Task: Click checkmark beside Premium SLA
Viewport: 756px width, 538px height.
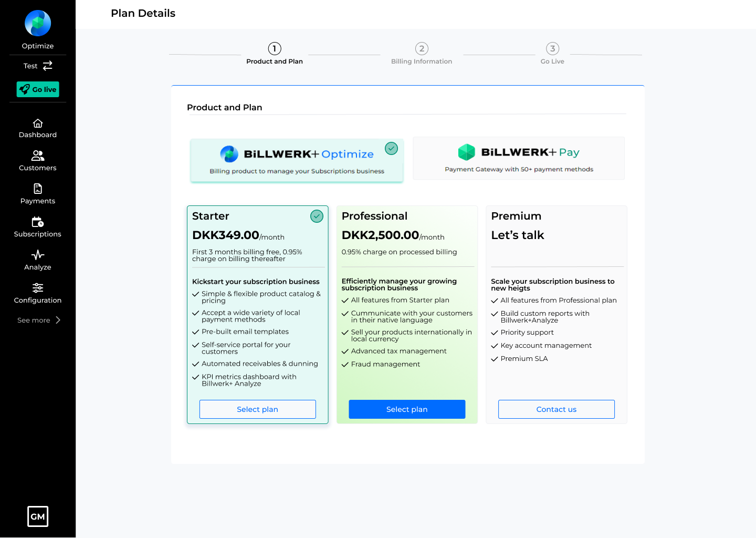Action: (x=495, y=359)
